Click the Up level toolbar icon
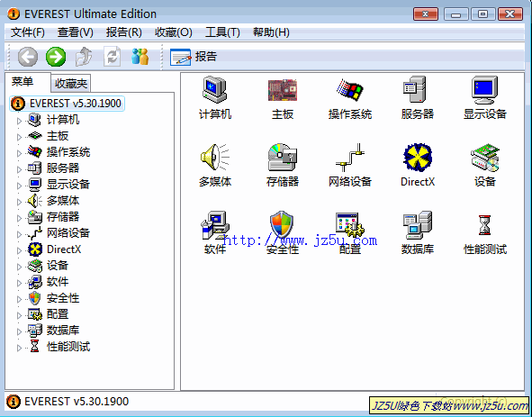This screenshot has width=532, height=417. pyautogui.click(x=84, y=57)
